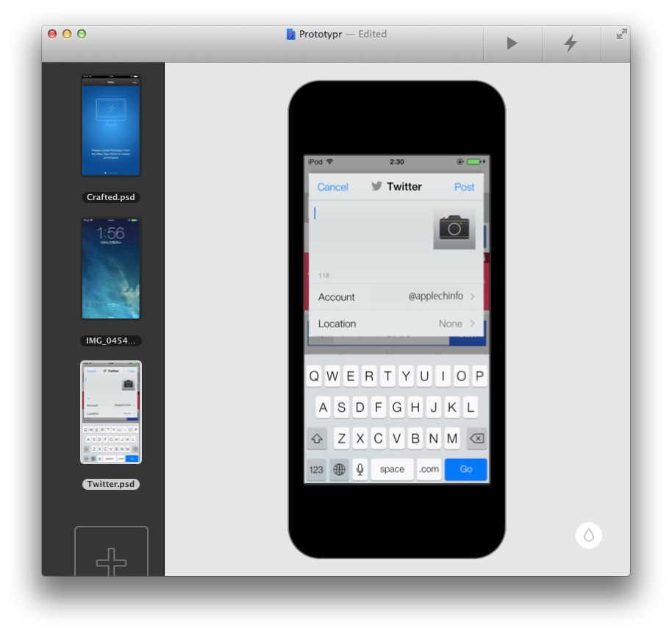Select the IMG_0454 lock screen thumbnail
Viewport: 672px width, 634px height.
click(x=111, y=268)
